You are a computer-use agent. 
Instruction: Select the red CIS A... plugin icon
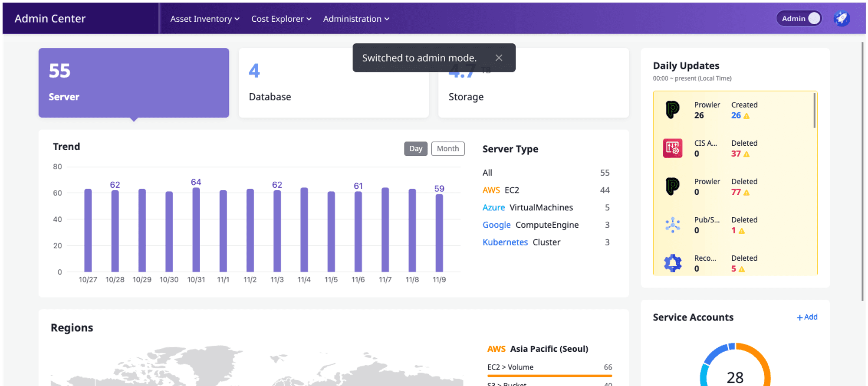672,148
